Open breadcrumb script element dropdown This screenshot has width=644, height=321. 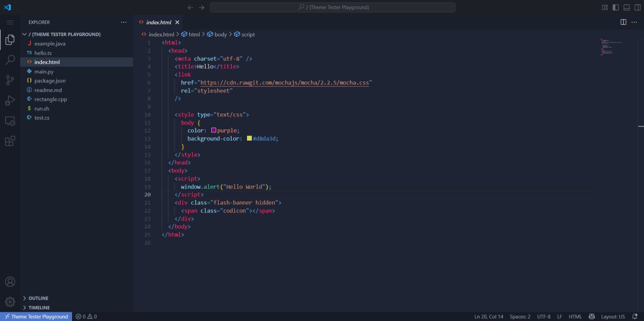tap(245, 35)
